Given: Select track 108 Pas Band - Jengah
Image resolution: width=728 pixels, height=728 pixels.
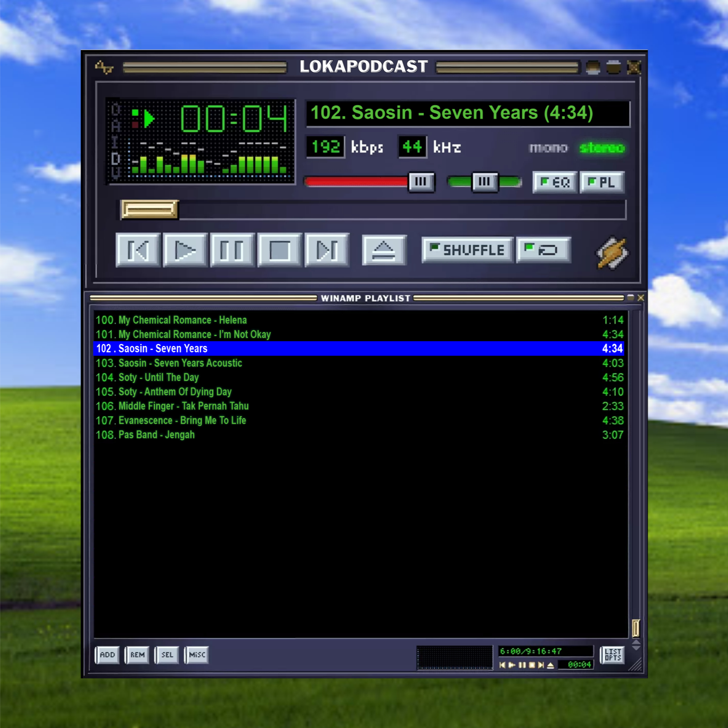Looking at the screenshot, I should pyautogui.click(x=359, y=434).
